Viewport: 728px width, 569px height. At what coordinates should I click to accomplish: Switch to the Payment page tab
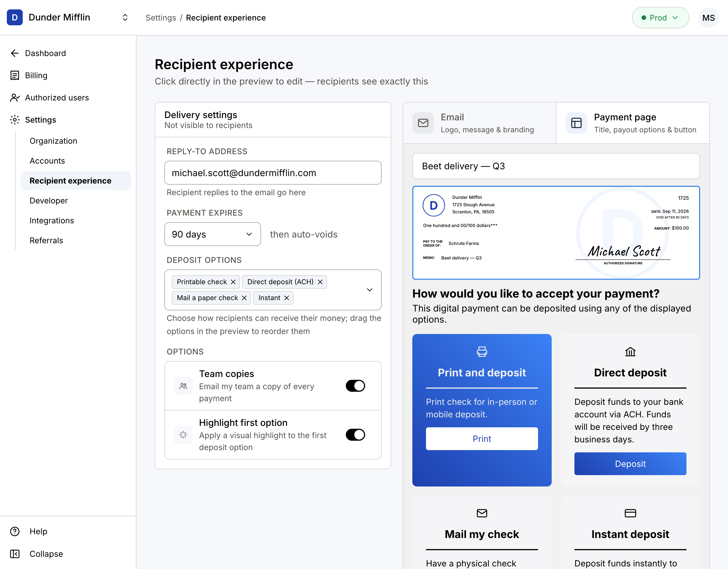[x=632, y=123]
